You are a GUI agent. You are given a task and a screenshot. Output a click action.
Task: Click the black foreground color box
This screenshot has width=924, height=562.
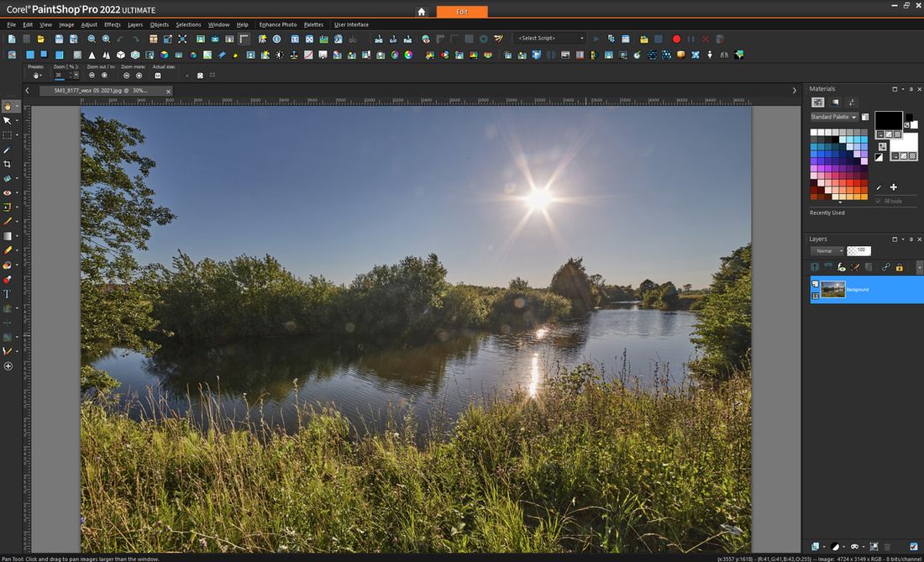point(888,119)
